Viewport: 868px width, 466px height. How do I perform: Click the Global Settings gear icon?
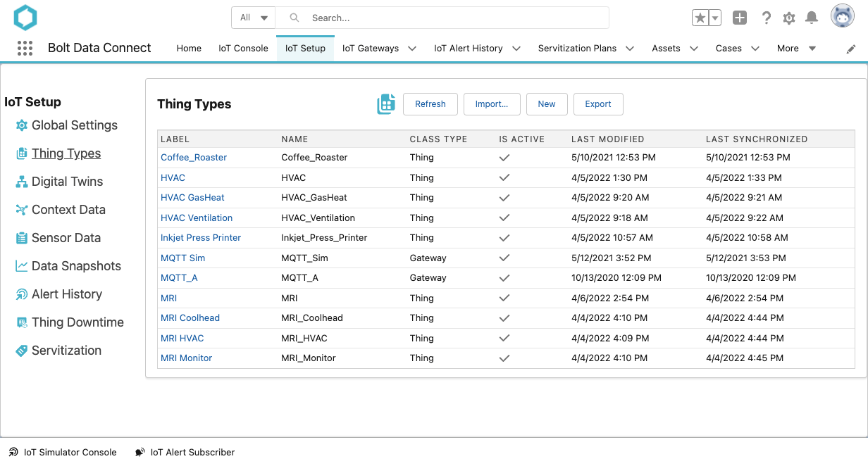click(22, 125)
